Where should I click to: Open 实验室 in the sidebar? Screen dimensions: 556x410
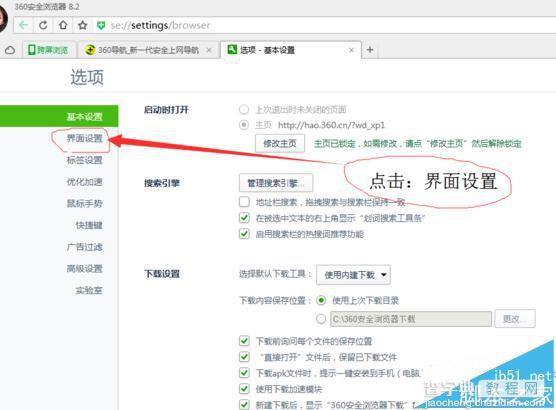89,290
